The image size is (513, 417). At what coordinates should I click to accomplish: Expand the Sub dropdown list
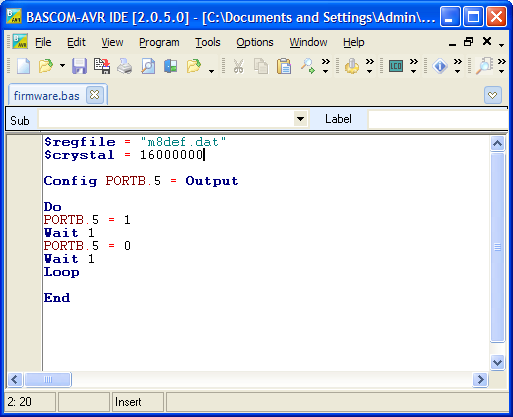pos(300,119)
